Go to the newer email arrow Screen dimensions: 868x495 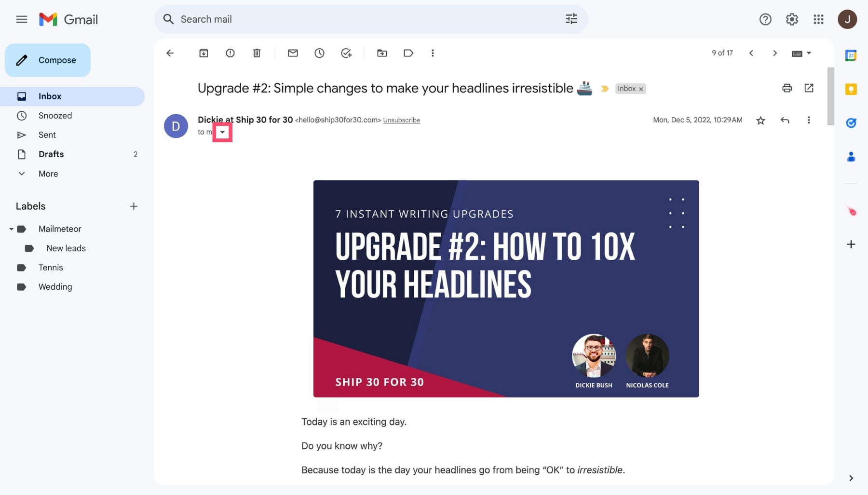[751, 53]
